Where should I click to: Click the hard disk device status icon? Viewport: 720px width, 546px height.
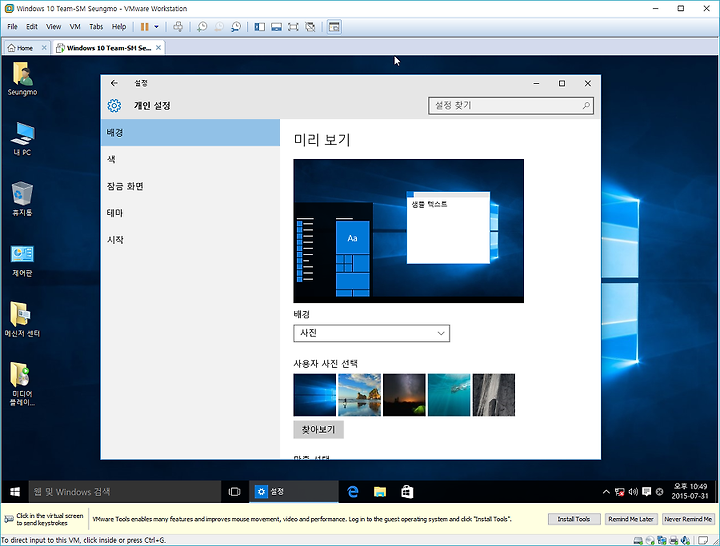[x=637, y=540]
